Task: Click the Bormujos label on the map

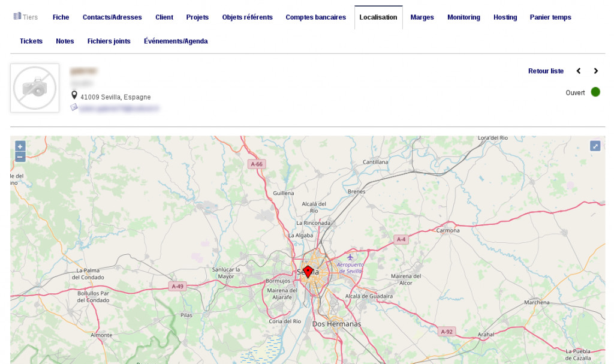Action: click(278, 281)
